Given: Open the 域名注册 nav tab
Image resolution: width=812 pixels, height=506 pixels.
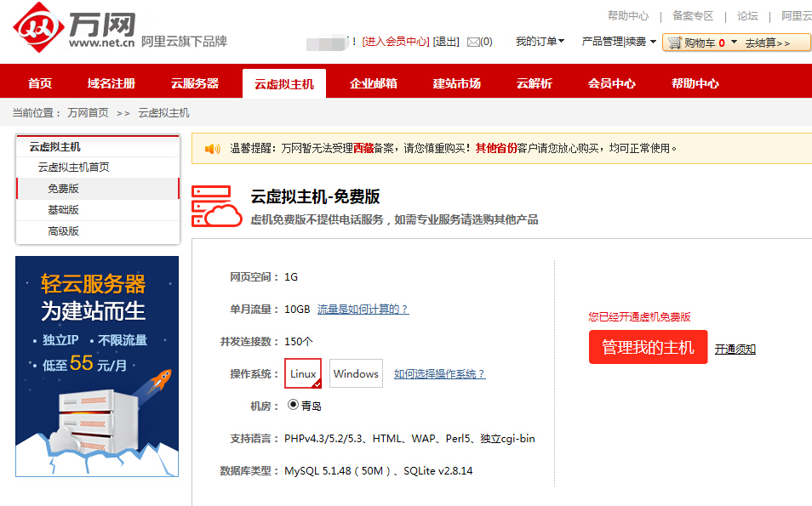Looking at the screenshot, I should coord(112,83).
